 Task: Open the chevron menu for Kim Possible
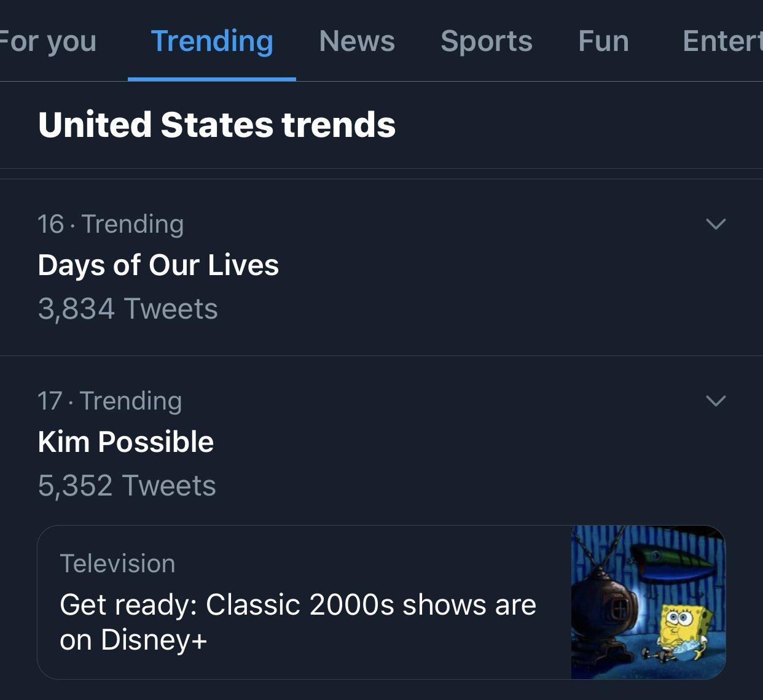pyautogui.click(x=716, y=401)
